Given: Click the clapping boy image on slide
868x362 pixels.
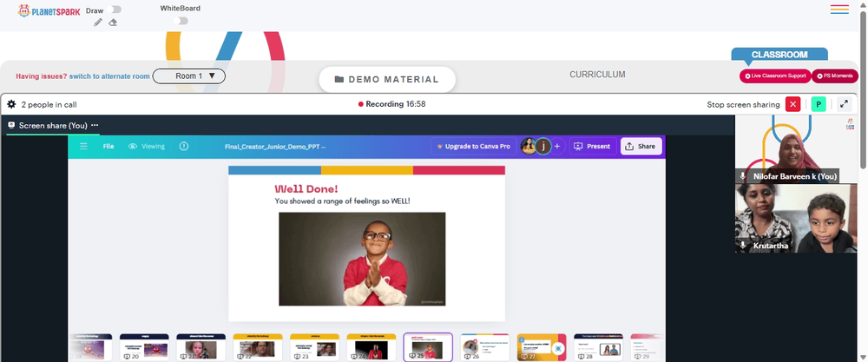Looking at the screenshot, I should coord(362,259).
